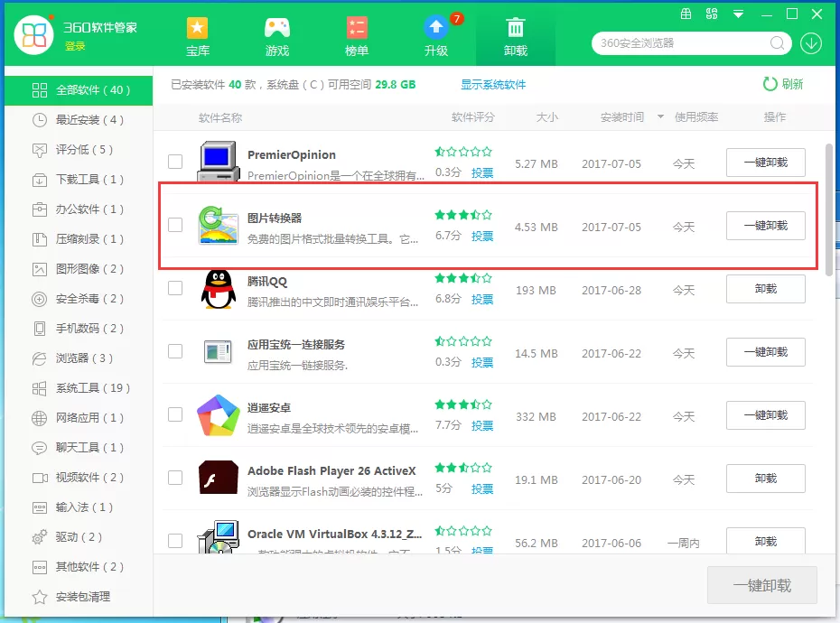Click 投票 link for 图片转换器

click(x=482, y=237)
